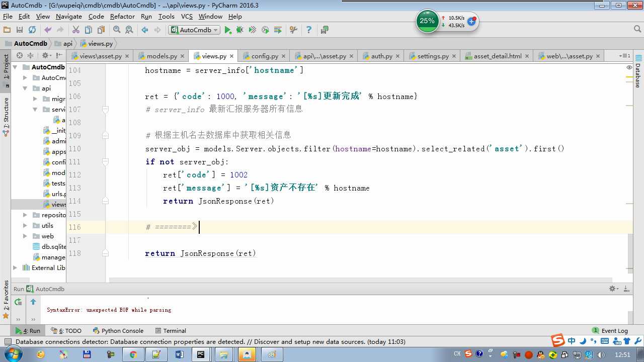
Task: Collapse the AutoCmdb root project node
Action: (15, 67)
